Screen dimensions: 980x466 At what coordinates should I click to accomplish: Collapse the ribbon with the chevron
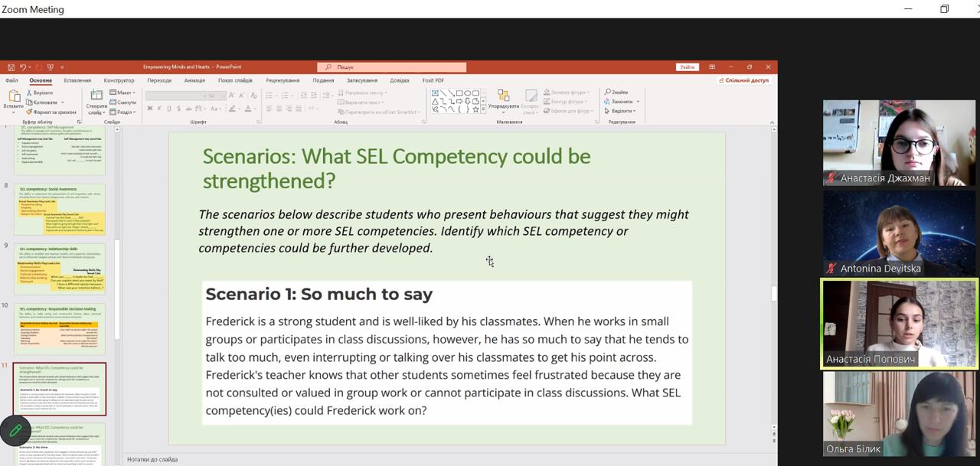click(771, 121)
